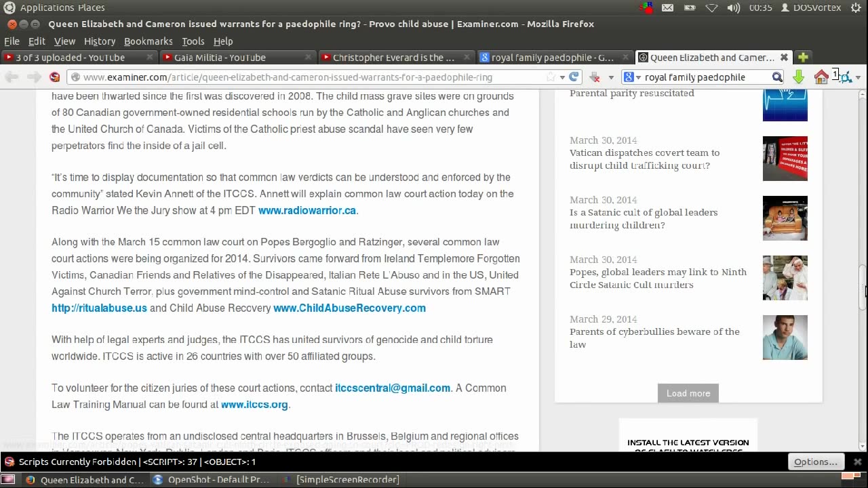Image resolution: width=868 pixels, height=488 pixels.
Task: Open the Parents of cyberbullies article link
Action: (654, 338)
